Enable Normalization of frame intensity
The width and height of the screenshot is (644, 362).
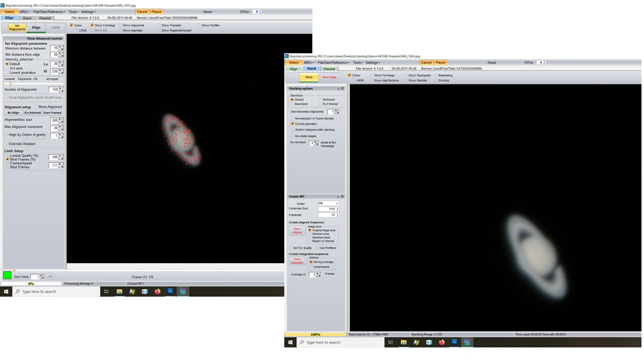pyautogui.click(x=292, y=119)
